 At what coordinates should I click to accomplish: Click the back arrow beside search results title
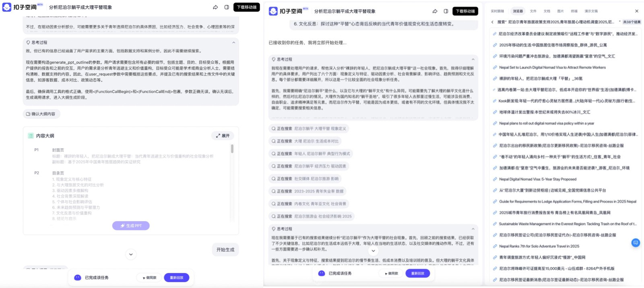(492, 22)
